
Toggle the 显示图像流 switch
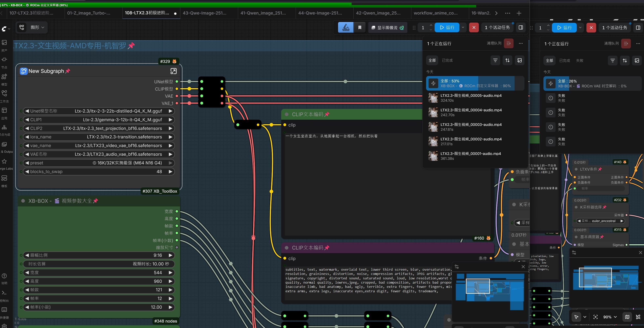click(x=388, y=27)
